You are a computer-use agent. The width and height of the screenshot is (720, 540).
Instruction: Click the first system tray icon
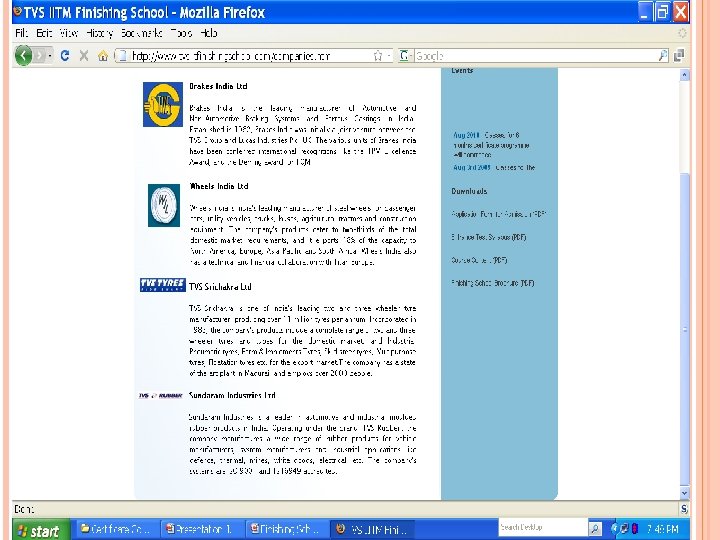coord(615,529)
